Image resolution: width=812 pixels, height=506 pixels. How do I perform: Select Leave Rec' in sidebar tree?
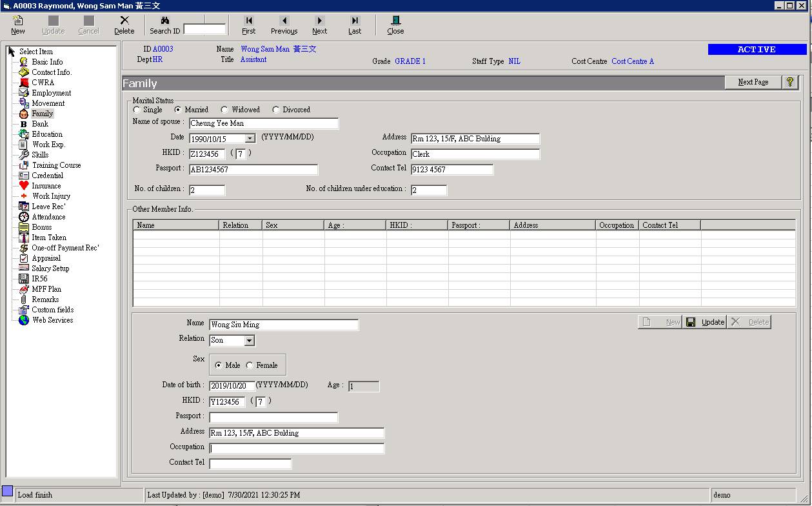pyautogui.click(x=49, y=207)
